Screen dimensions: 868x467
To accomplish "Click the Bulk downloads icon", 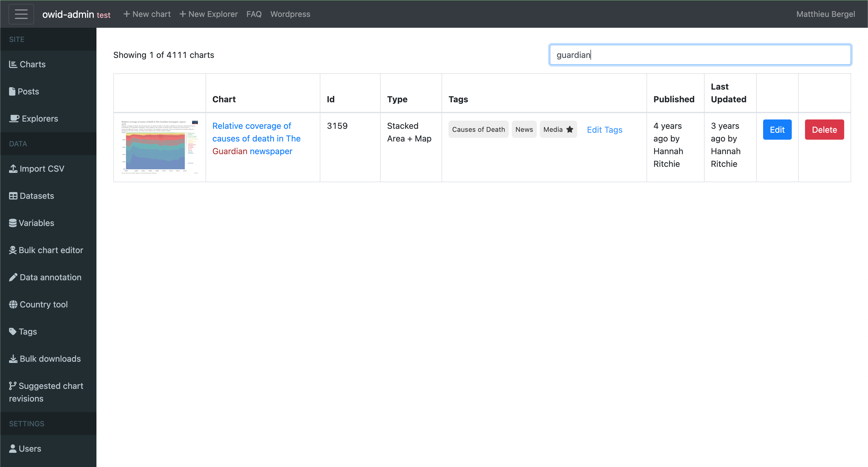I will [13, 358].
